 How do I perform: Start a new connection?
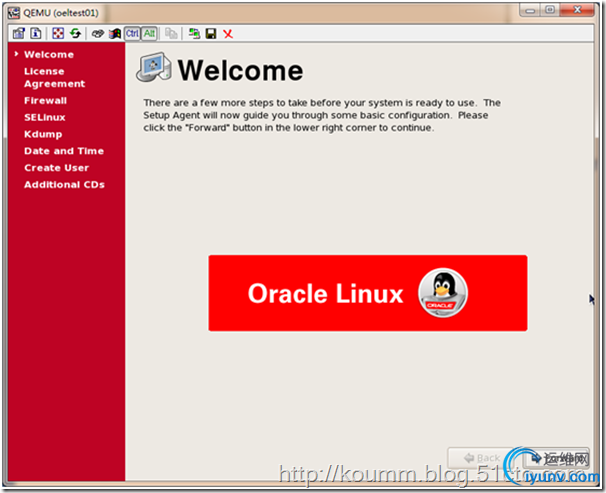(x=194, y=34)
